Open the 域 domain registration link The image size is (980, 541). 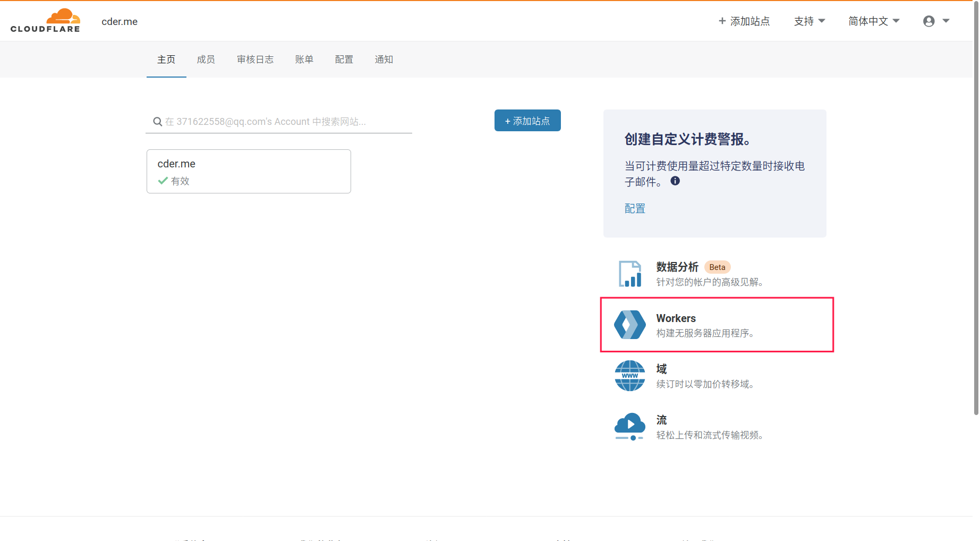[x=662, y=369]
